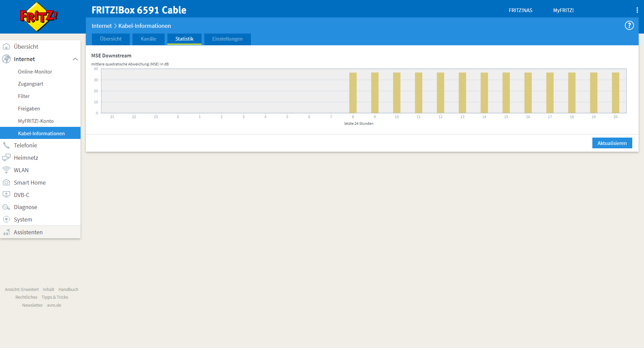Click the Übersicht home icon in sidebar
The width and height of the screenshot is (644, 348).
click(6, 46)
